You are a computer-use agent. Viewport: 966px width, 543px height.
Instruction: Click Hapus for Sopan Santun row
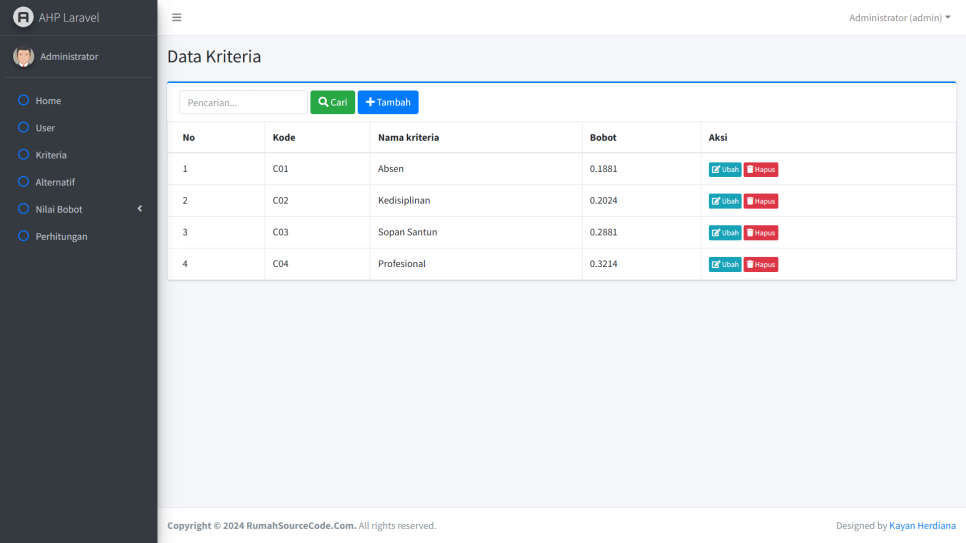[x=761, y=232]
